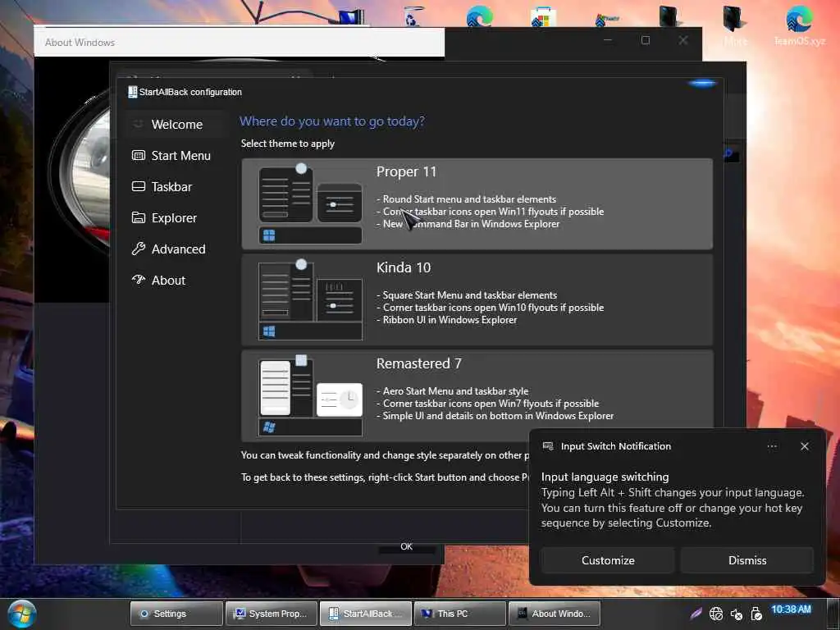The image size is (840, 630).
Task: Click the muted volume tray icon
Action: coord(736,614)
